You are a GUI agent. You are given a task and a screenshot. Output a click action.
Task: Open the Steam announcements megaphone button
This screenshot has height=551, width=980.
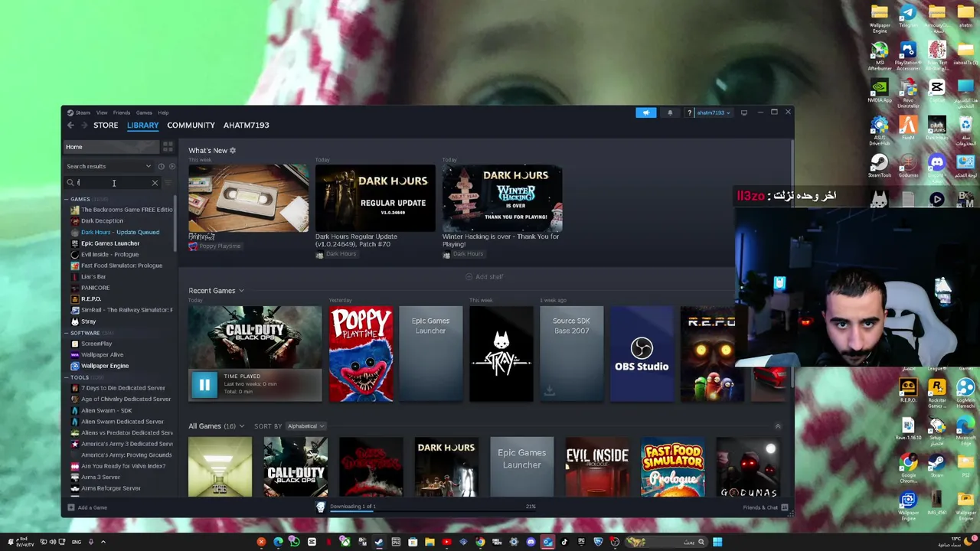coord(645,112)
